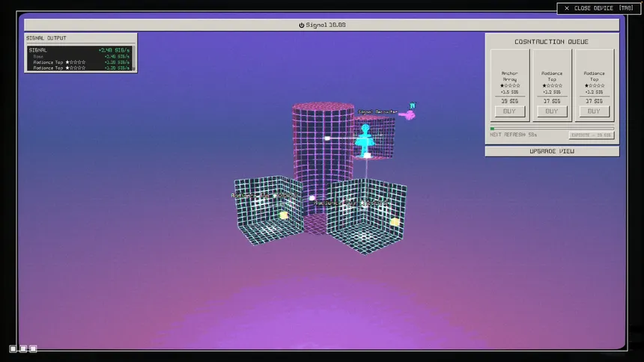This screenshot has width=644, height=362.
Task: Click the power icon beside Signal 10.08
Action: (x=302, y=25)
